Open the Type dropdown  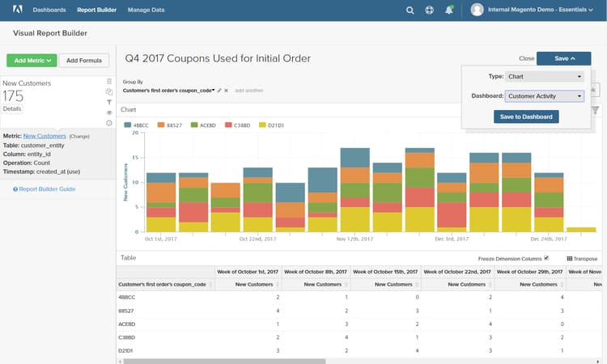[544, 76]
